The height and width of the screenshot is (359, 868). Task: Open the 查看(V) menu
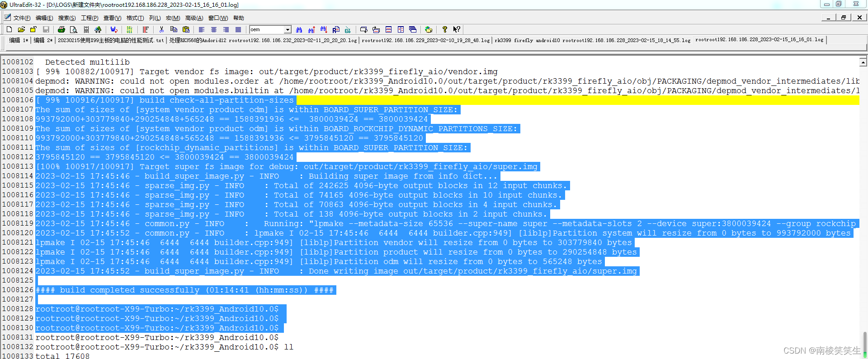pyautogui.click(x=112, y=18)
